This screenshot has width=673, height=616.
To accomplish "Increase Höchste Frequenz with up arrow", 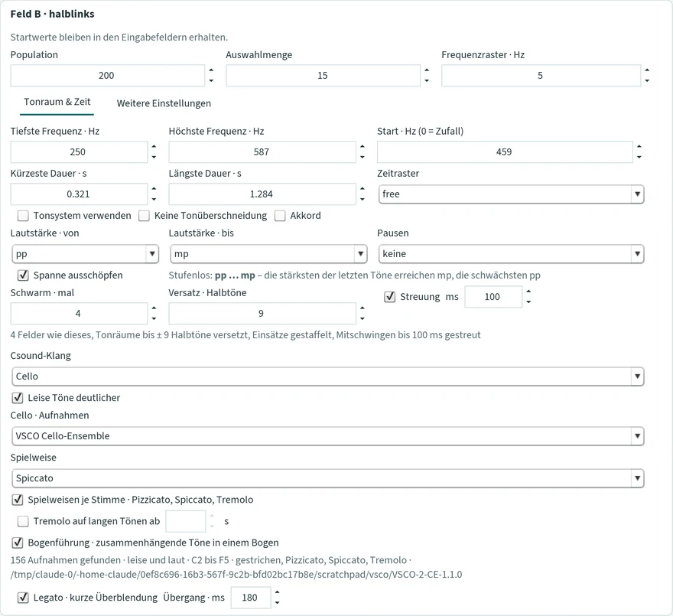I will pyautogui.click(x=363, y=146).
